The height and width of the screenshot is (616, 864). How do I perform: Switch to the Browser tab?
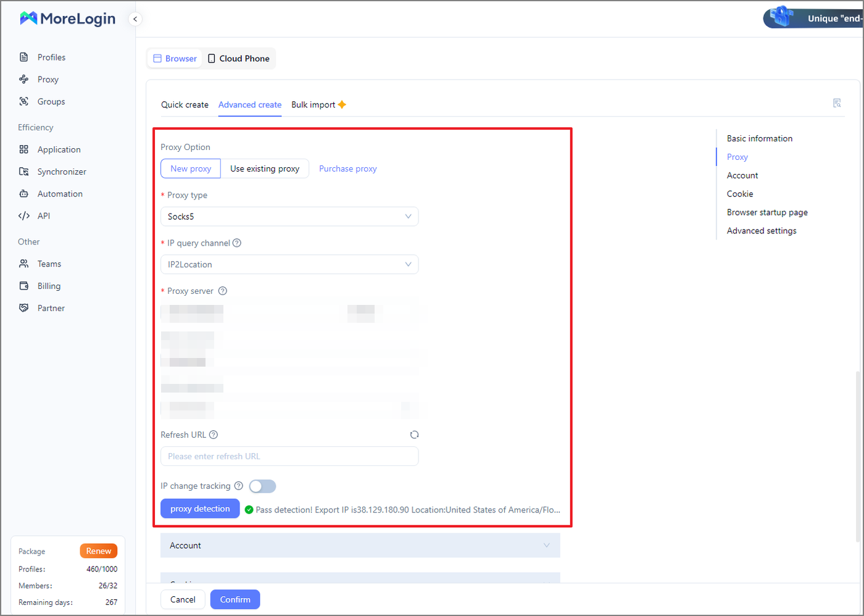click(175, 59)
